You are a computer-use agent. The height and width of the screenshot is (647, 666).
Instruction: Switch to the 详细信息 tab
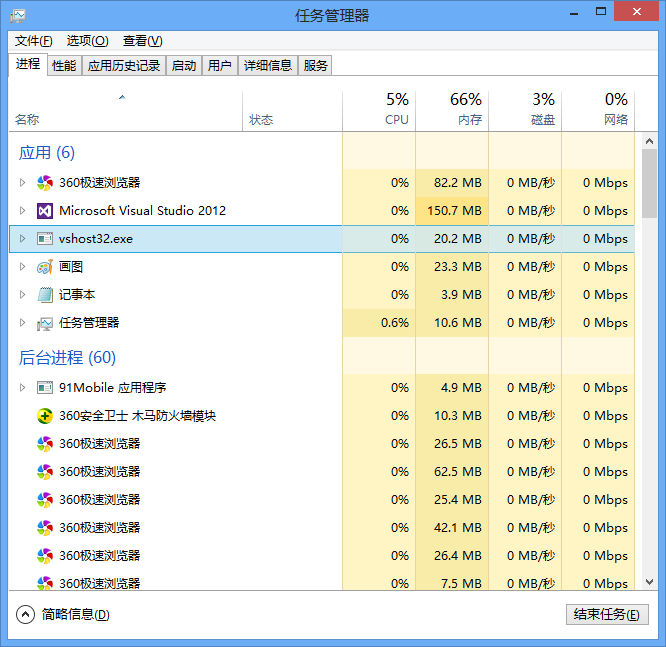coord(268,65)
